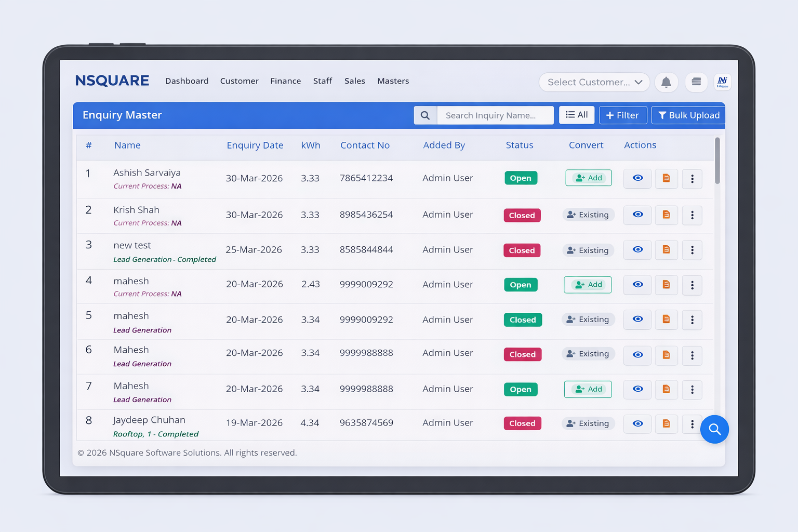Click the eye icon for row 5 mahesh

[637, 320]
